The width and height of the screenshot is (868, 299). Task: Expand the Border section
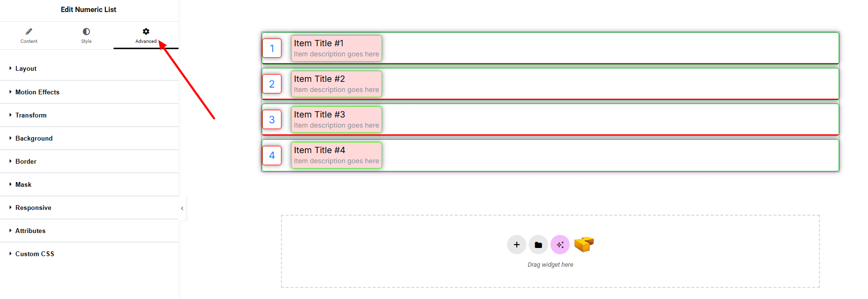(x=26, y=161)
